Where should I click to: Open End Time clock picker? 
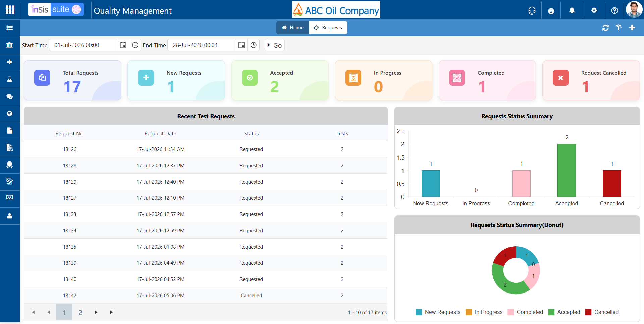[254, 45]
